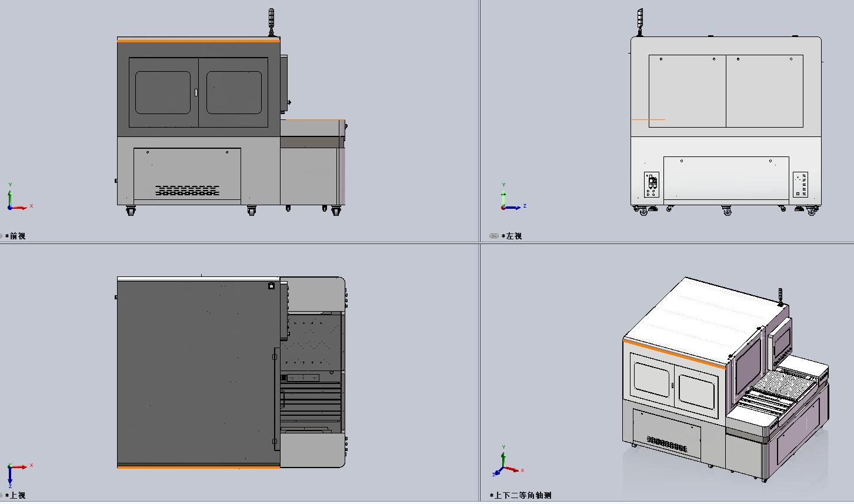Select the left control panel in left view
Image resolution: width=854 pixels, height=504 pixels.
click(x=651, y=185)
